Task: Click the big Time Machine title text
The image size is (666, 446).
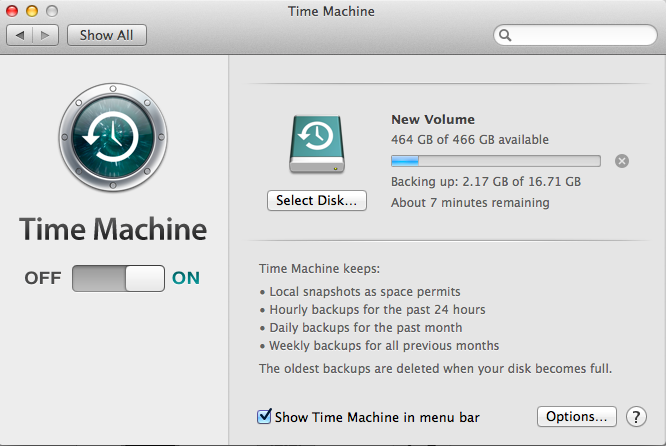Action: point(113,229)
